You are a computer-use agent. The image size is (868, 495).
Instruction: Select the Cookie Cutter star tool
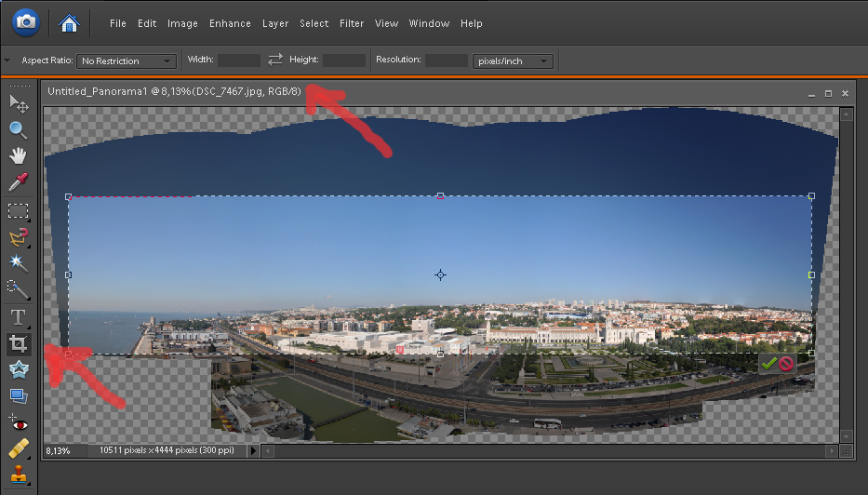point(18,370)
